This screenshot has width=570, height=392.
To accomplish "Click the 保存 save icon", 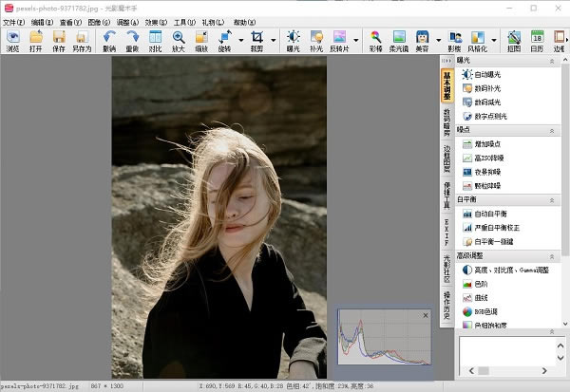I will [59, 41].
